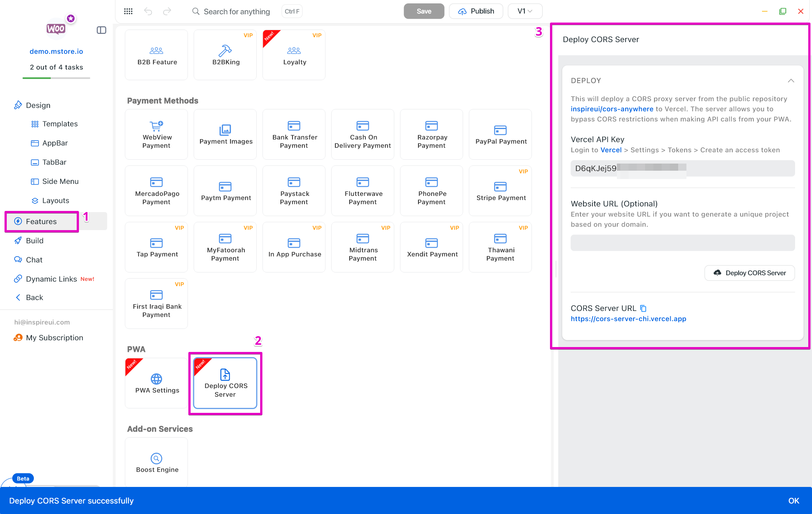Open the B2BKing hammer card

pos(225,55)
